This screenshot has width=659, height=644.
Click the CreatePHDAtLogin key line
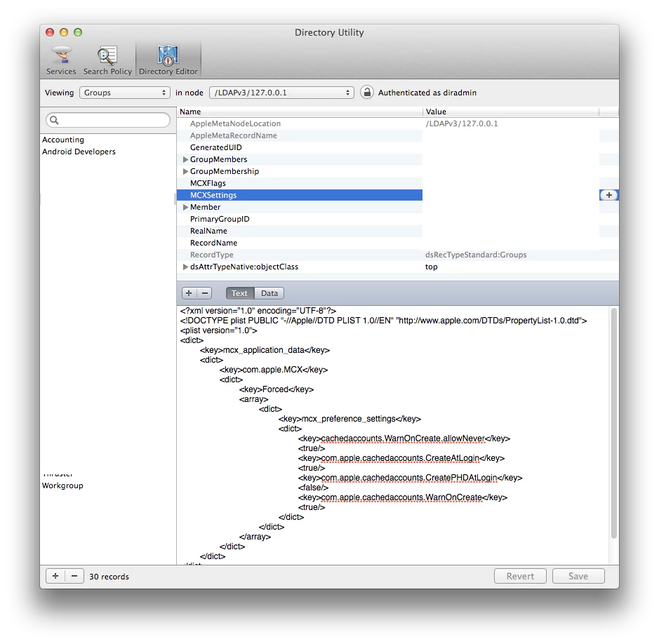410,478
